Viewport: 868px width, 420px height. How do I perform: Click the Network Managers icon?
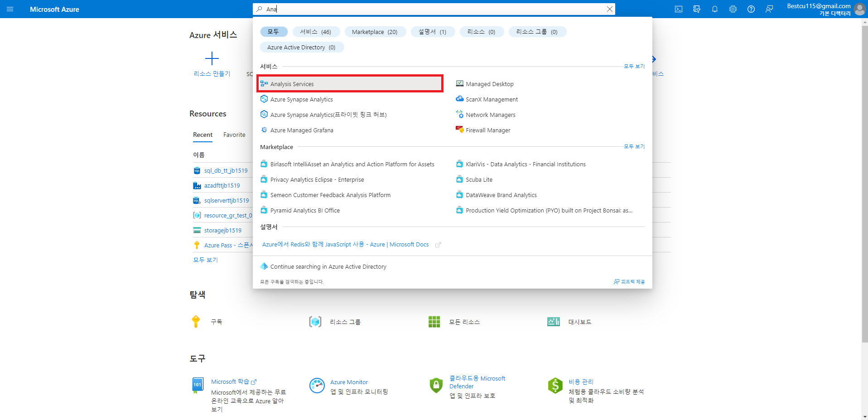pyautogui.click(x=460, y=114)
